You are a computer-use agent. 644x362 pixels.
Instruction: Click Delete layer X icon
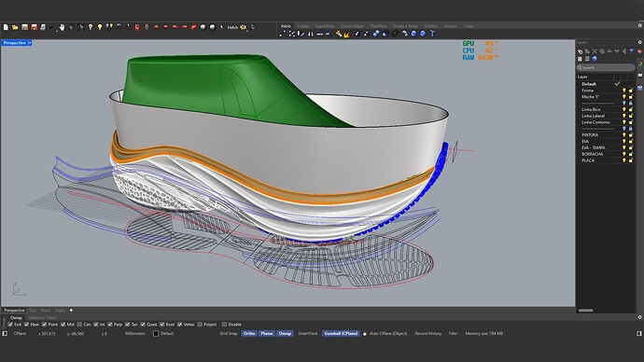(x=595, y=51)
